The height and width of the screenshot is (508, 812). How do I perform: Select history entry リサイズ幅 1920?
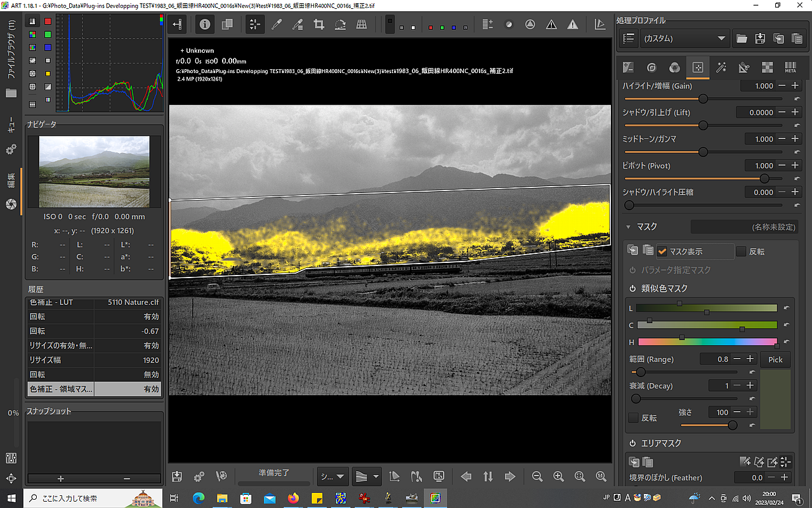[x=95, y=360]
